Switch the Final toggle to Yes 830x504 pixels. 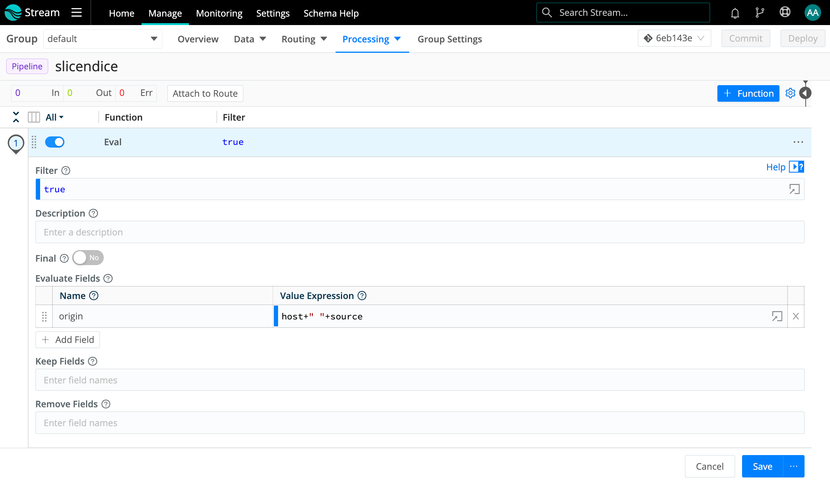click(x=88, y=257)
